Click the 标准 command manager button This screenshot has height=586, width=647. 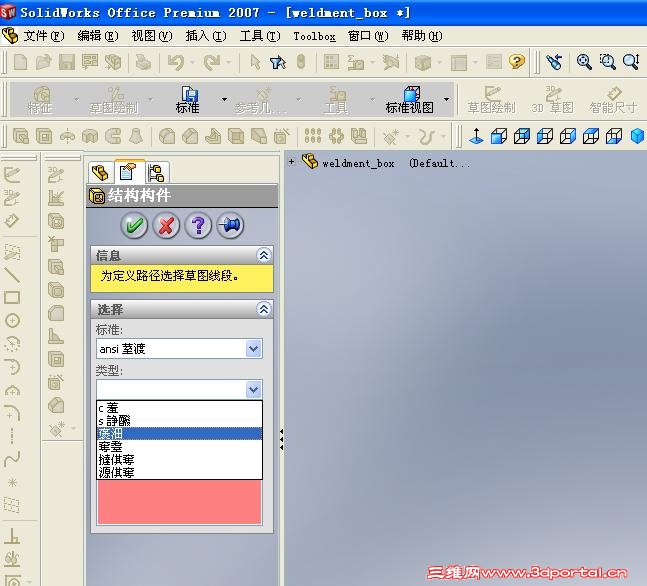click(x=188, y=99)
